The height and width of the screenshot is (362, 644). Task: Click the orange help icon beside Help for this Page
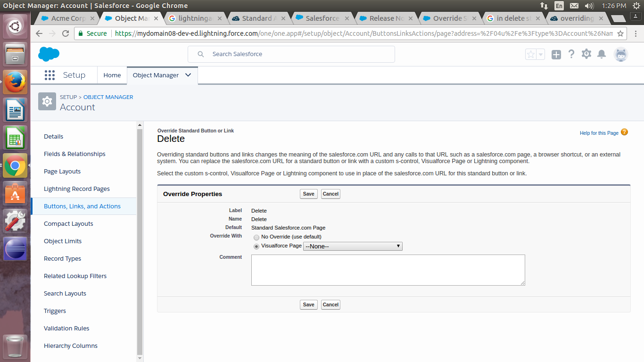624,132
